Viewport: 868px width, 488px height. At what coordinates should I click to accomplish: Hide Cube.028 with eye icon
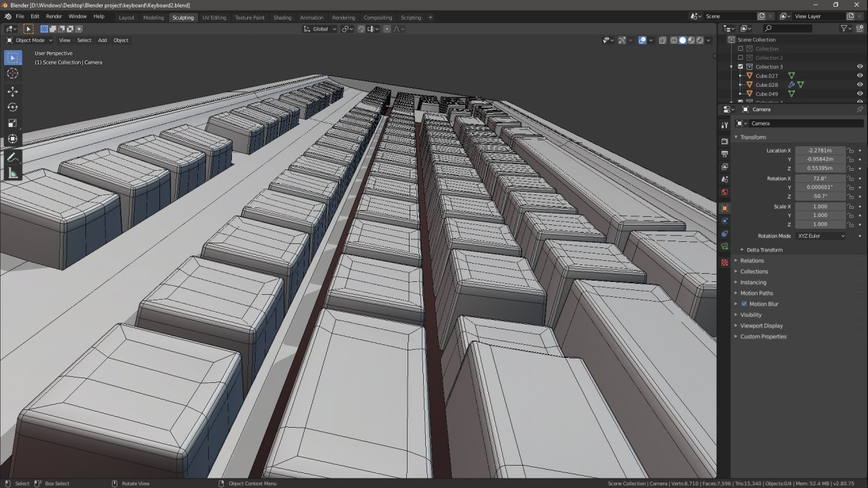pos(860,85)
